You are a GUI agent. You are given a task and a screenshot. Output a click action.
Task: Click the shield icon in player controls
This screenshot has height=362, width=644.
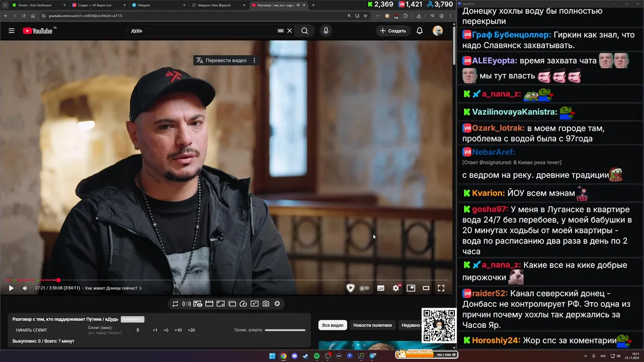tap(351, 288)
